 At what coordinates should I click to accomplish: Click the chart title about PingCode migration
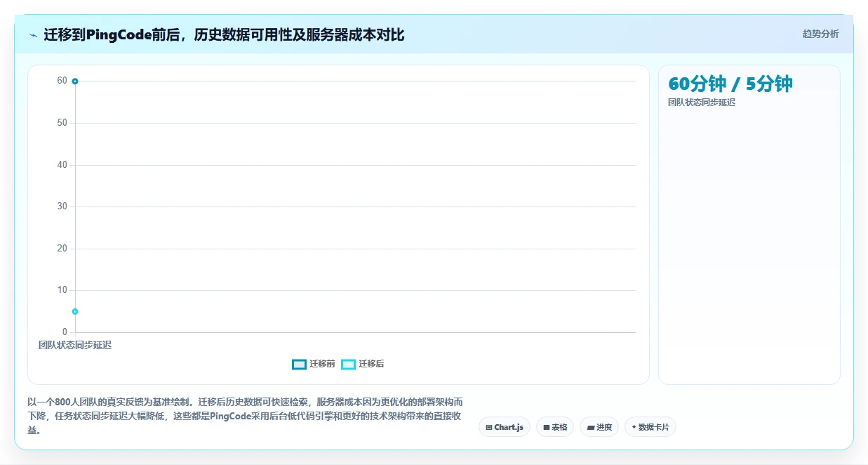224,34
